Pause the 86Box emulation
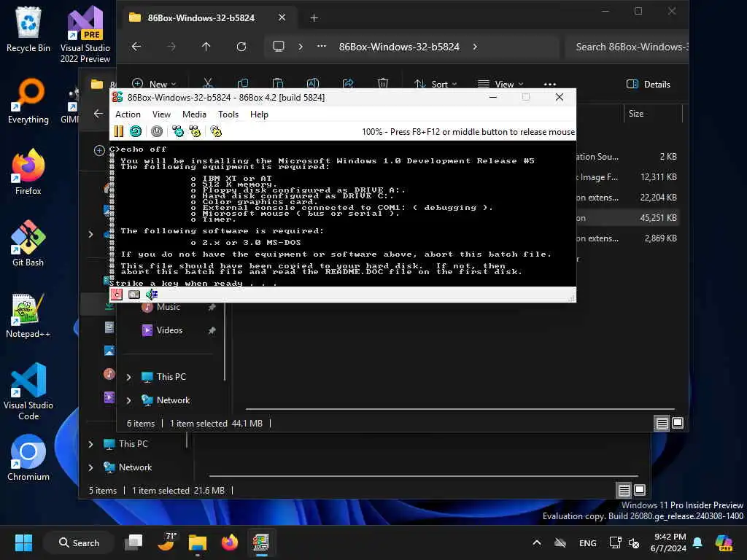This screenshot has width=747, height=560. pos(119,131)
